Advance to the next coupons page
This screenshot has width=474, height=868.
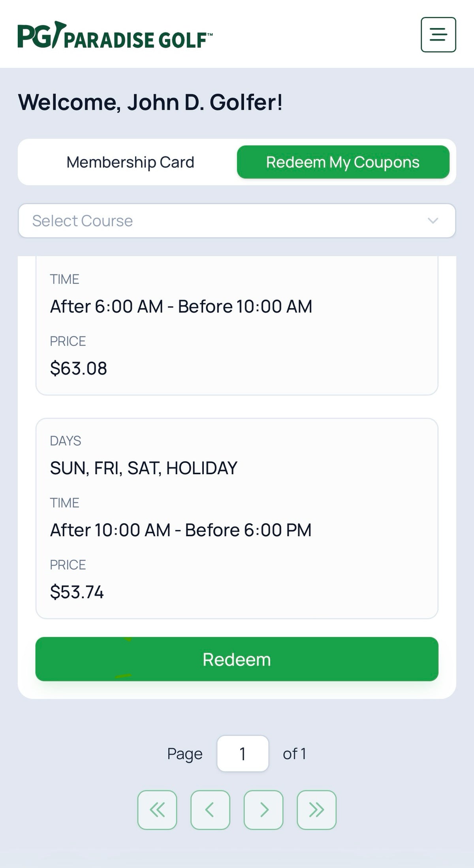(x=263, y=810)
